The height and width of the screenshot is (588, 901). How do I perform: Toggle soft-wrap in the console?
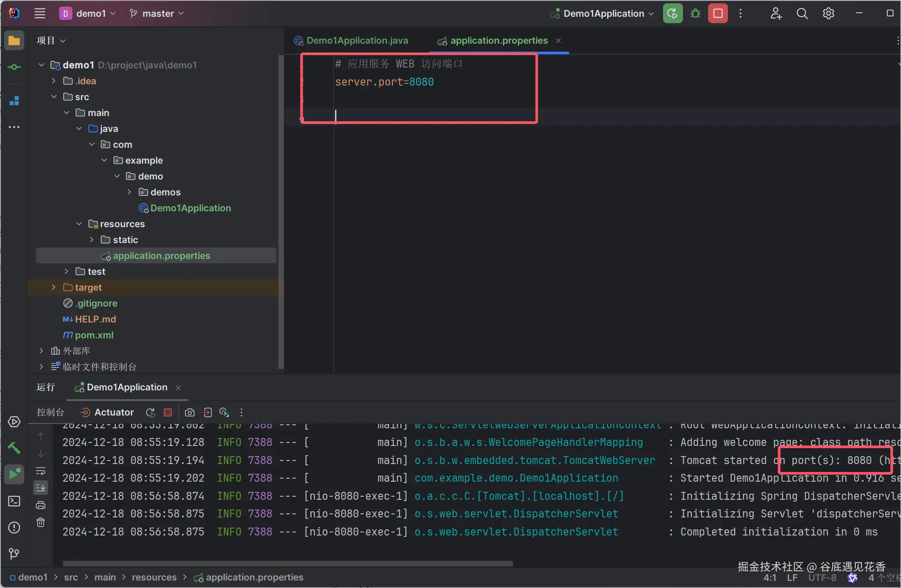pyautogui.click(x=41, y=471)
